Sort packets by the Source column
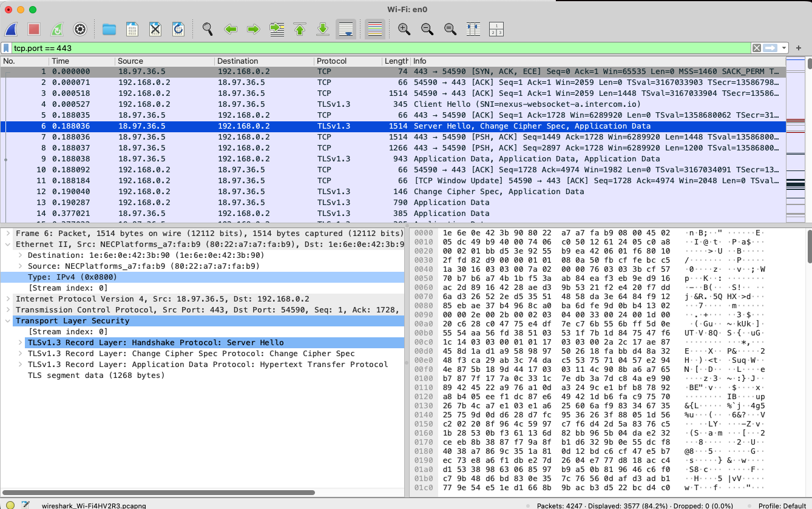This screenshot has width=812, height=509. [165, 61]
